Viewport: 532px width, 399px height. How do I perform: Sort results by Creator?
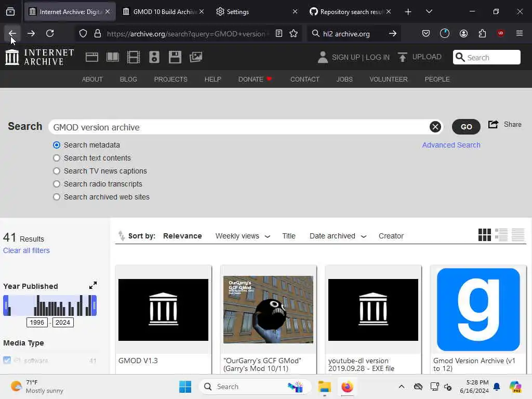click(391, 236)
